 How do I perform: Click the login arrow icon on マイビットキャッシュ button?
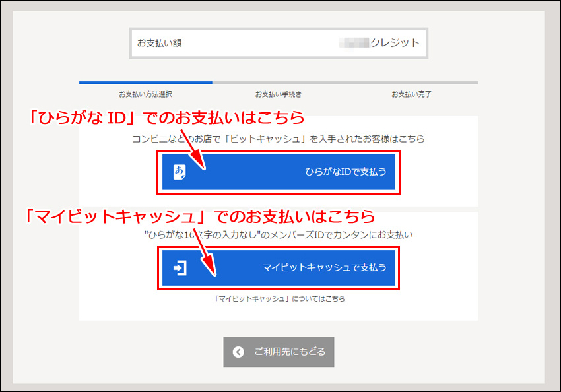180,267
